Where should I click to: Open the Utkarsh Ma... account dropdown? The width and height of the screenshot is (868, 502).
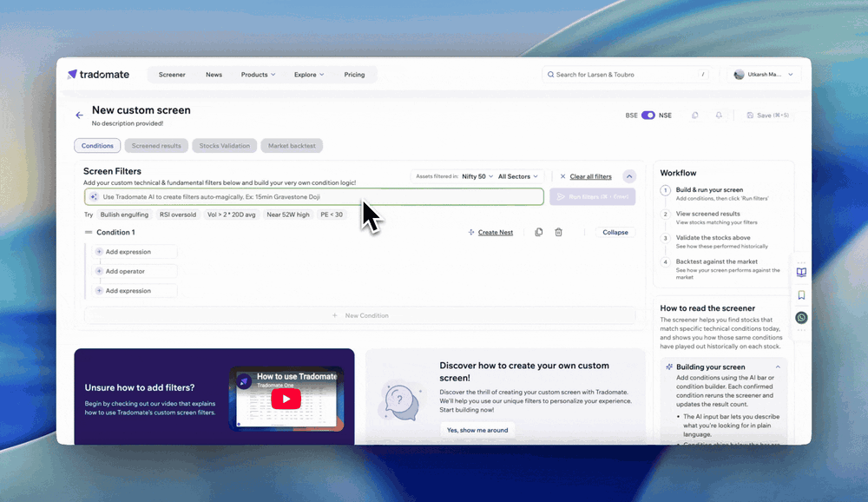pyautogui.click(x=764, y=74)
